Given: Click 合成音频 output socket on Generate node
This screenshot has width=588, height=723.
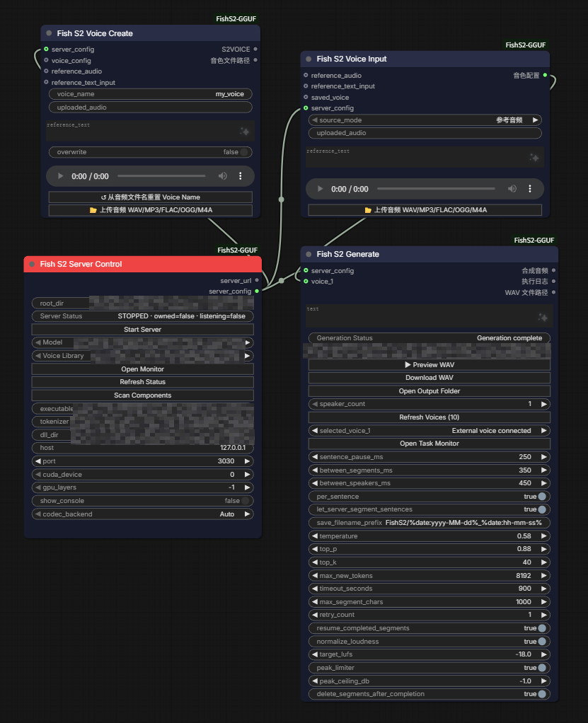Looking at the screenshot, I should (x=553, y=271).
